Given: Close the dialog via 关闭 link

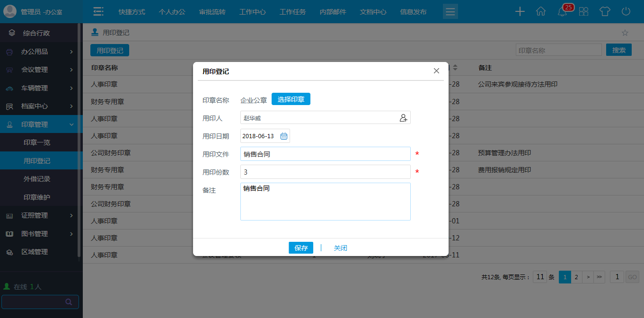Looking at the screenshot, I should click(340, 247).
